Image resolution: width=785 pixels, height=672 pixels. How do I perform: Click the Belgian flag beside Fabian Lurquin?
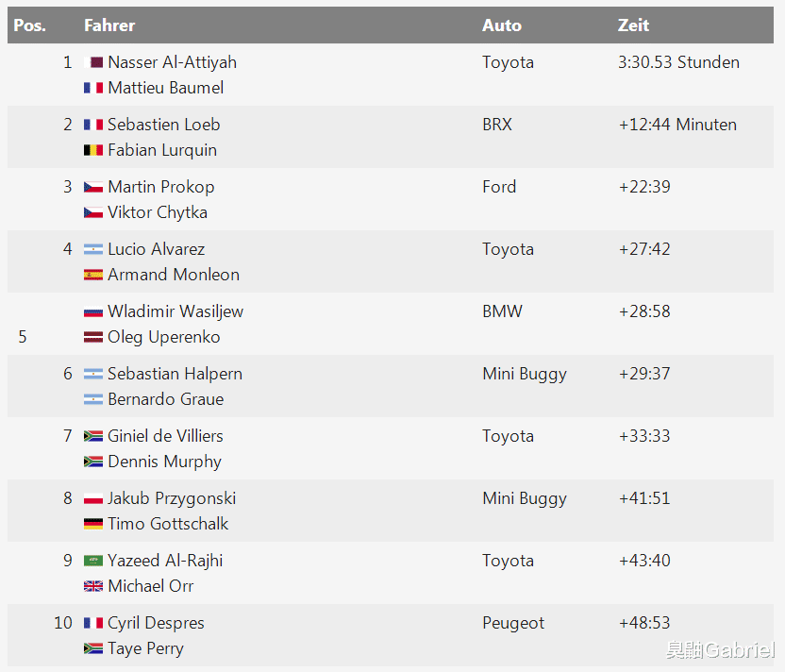(93, 150)
